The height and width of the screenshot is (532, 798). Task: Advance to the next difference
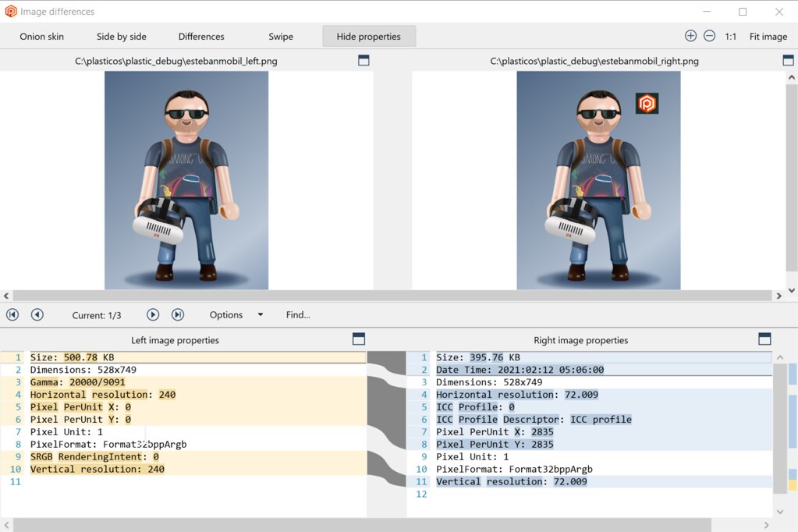tap(152, 314)
